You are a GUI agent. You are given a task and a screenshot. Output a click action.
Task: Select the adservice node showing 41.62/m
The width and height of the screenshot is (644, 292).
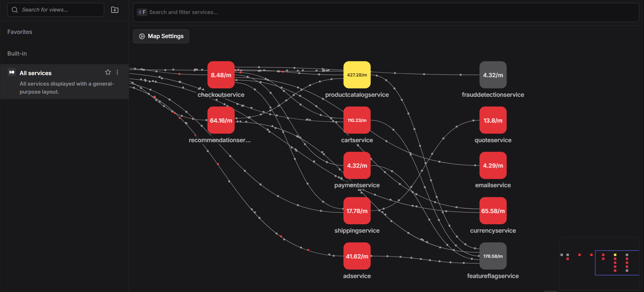coord(357,256)
